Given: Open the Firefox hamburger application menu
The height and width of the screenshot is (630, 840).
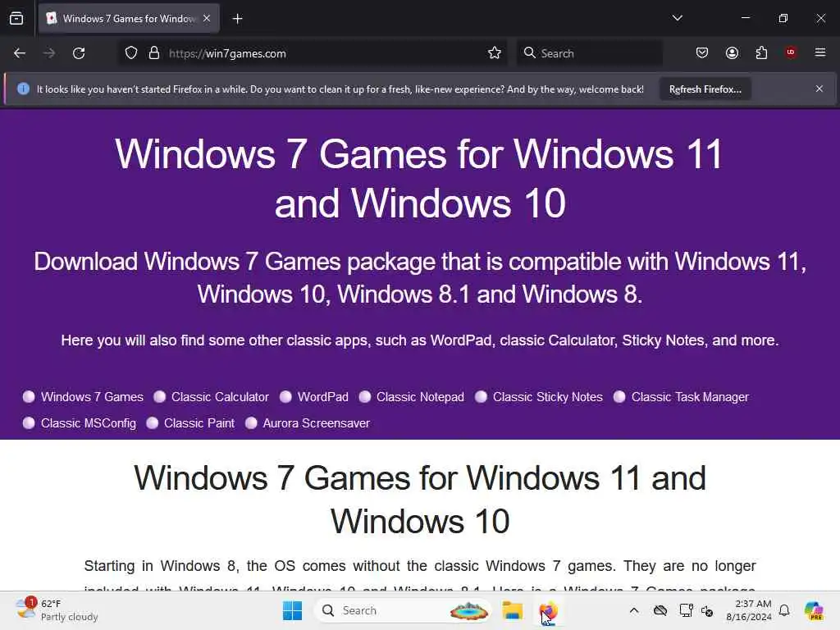Looking at the screenshot, I should tap(820, 52).
